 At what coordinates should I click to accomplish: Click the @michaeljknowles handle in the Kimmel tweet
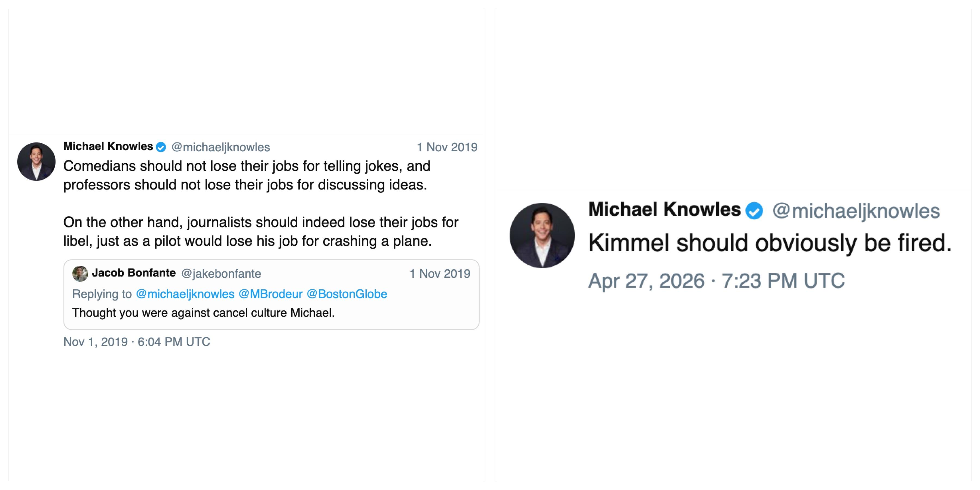tap(856, 211)
